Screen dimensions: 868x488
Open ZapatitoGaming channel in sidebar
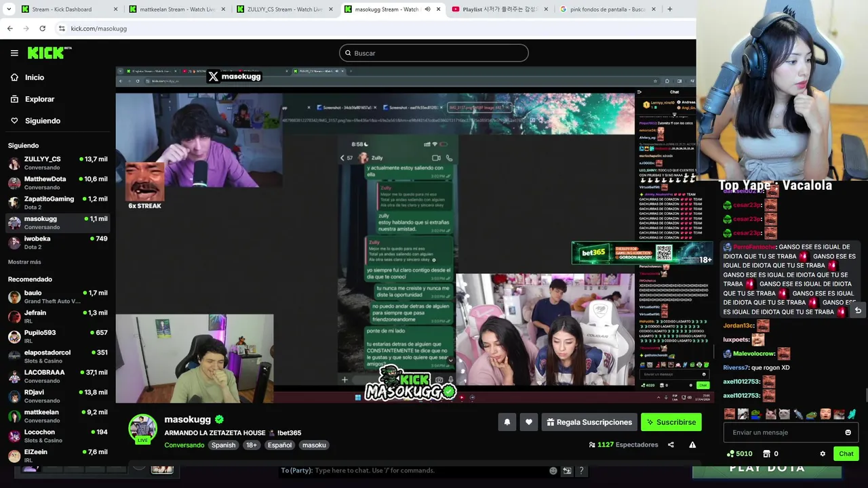click(58, 203)
